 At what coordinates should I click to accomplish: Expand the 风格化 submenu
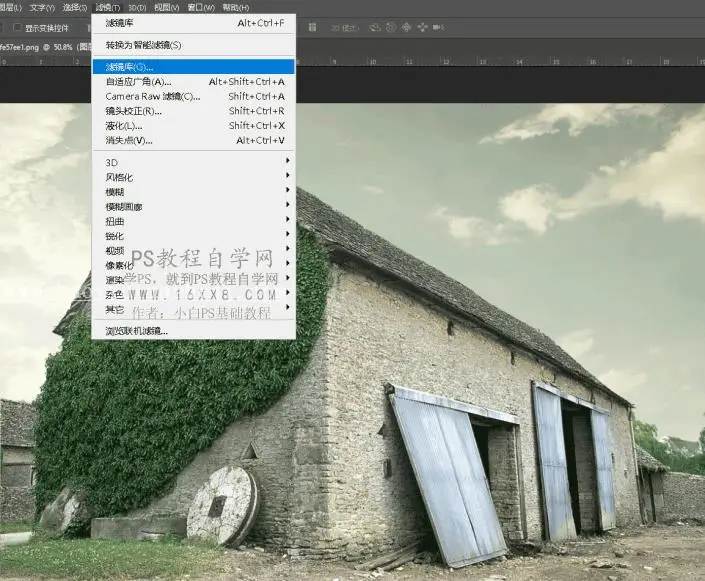click(x=194, y=177)
